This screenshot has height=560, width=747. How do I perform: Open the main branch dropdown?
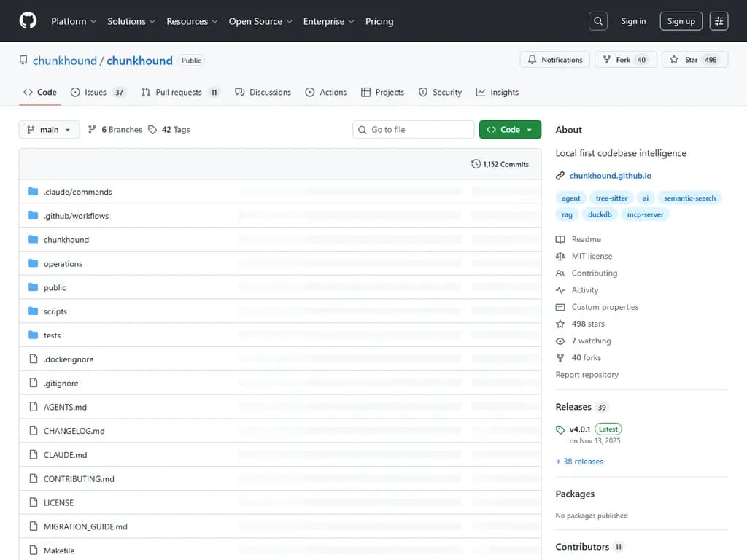[49, 129]
